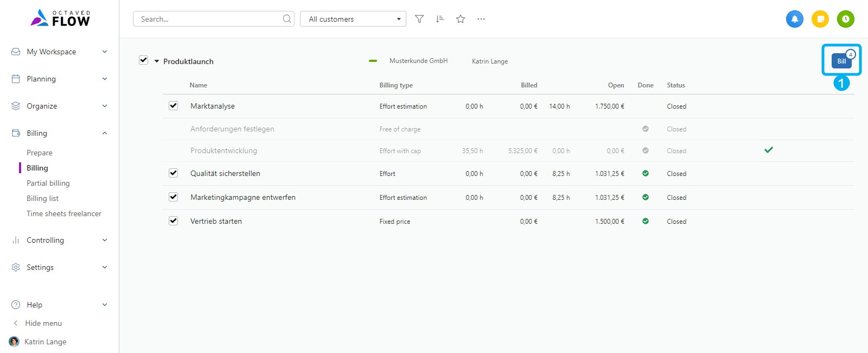Image resolution: width=868 pixels, height=353 pixels.
Task: Click into the Search input field
Action: tap(209, 19)
